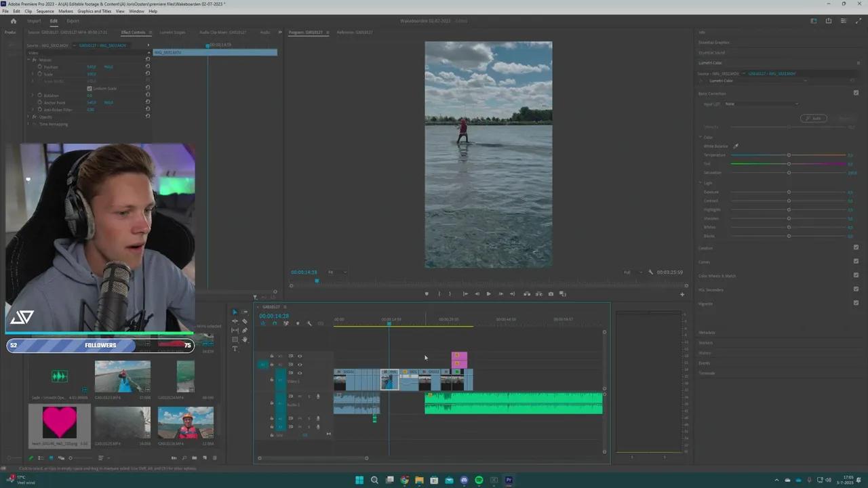Toggle Uniform Scale checkbox
This screenshot has height=488, width=868.
[90, 88]
